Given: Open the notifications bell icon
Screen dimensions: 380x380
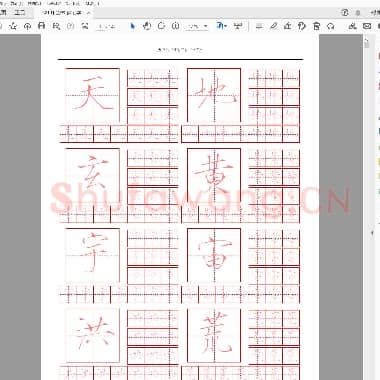Looking at the screenshot, I should tap(358, 13).
